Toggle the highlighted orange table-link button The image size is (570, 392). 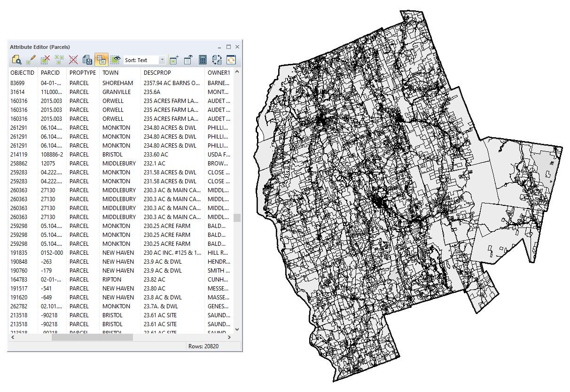(101, 60)
